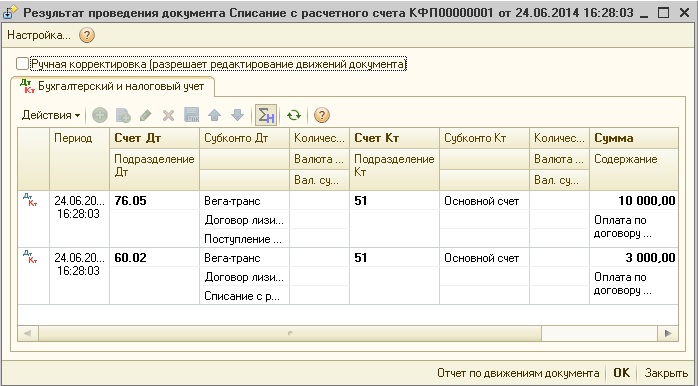
Task: Click credit account 51 in the 60.02 row
Action: tap(394, 258)
